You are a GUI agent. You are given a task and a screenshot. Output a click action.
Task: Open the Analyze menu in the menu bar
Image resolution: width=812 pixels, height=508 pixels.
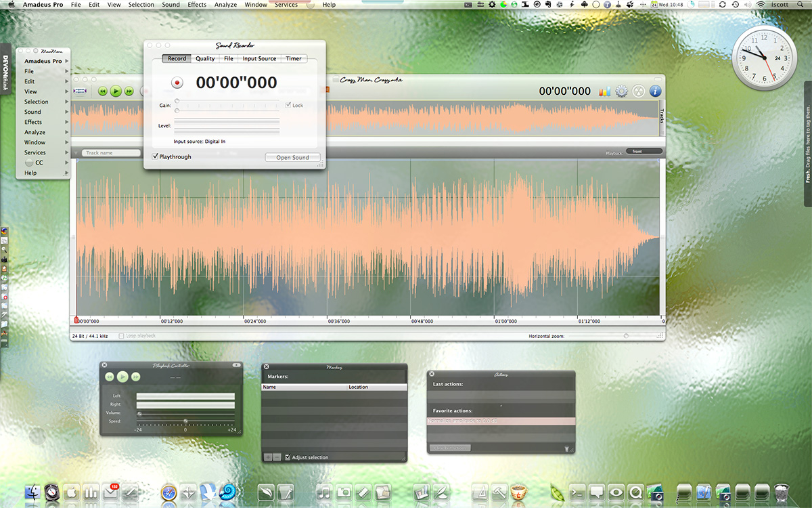coord(226,5)
